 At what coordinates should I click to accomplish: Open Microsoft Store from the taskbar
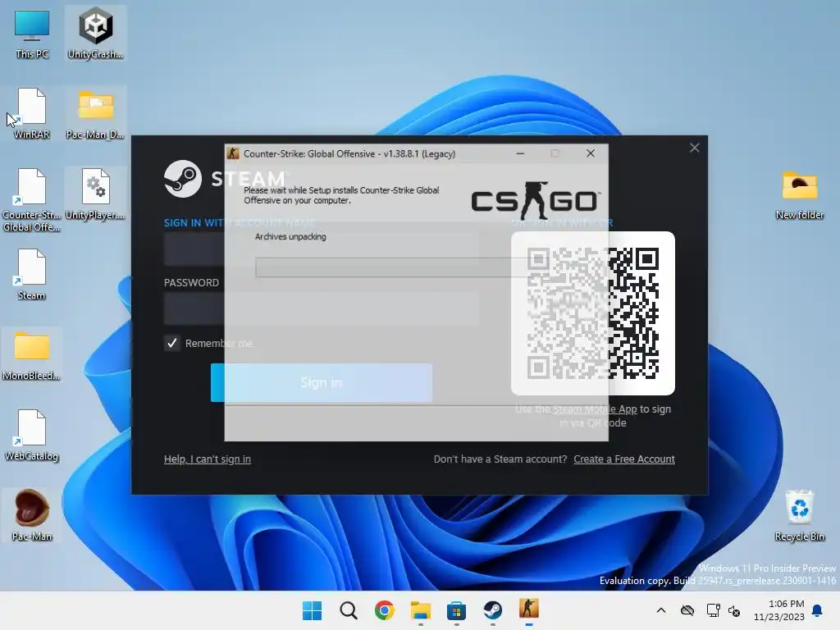tap(456, 610)
